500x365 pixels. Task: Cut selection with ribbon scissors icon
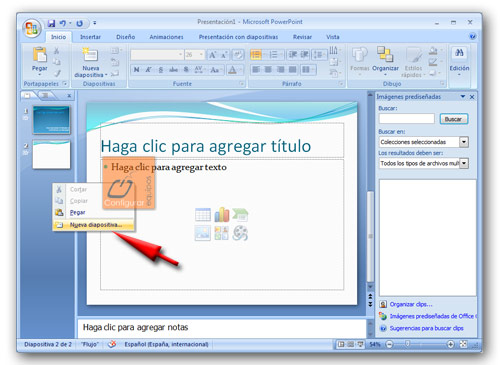pos(57,51)
